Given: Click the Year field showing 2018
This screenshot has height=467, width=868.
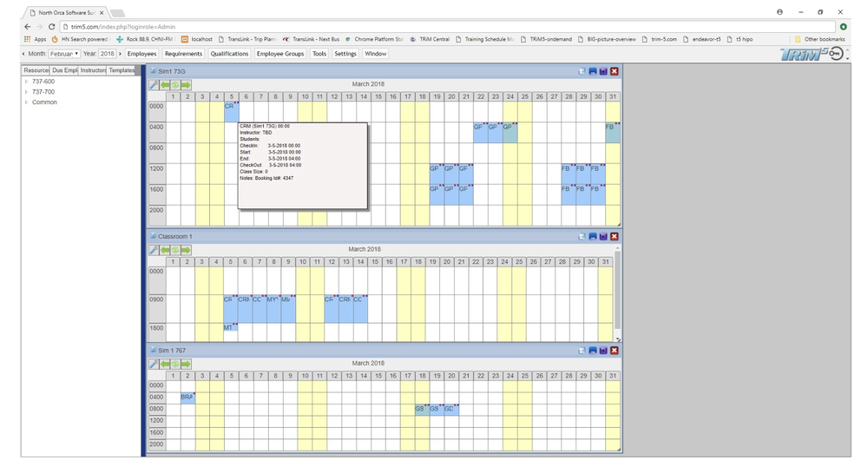Looking at the screenshot, I should (108, 54).
